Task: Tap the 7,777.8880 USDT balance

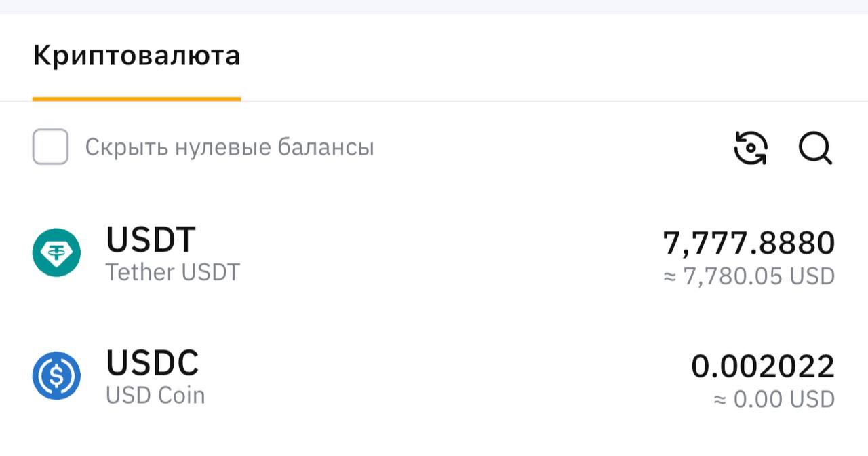Action: click(x=748, y=244)
